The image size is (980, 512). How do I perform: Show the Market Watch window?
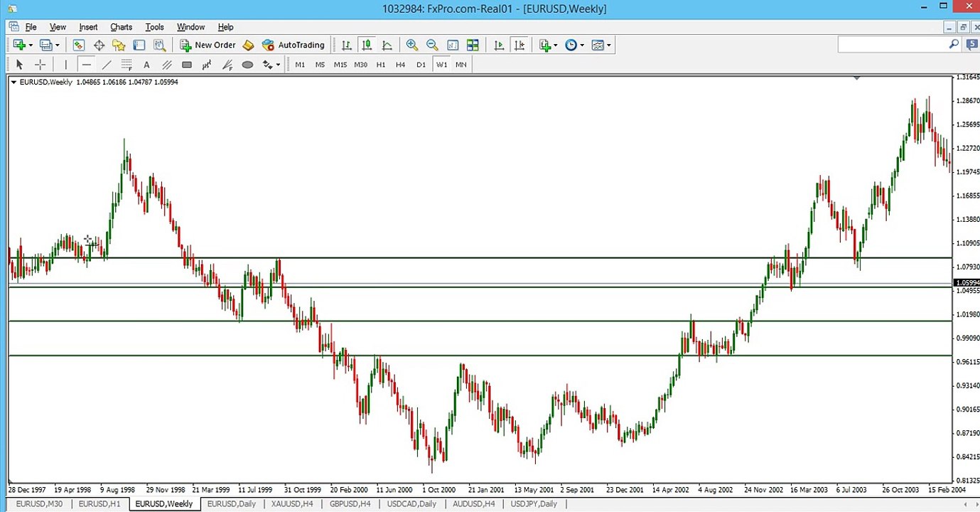(x=78, y=45)
